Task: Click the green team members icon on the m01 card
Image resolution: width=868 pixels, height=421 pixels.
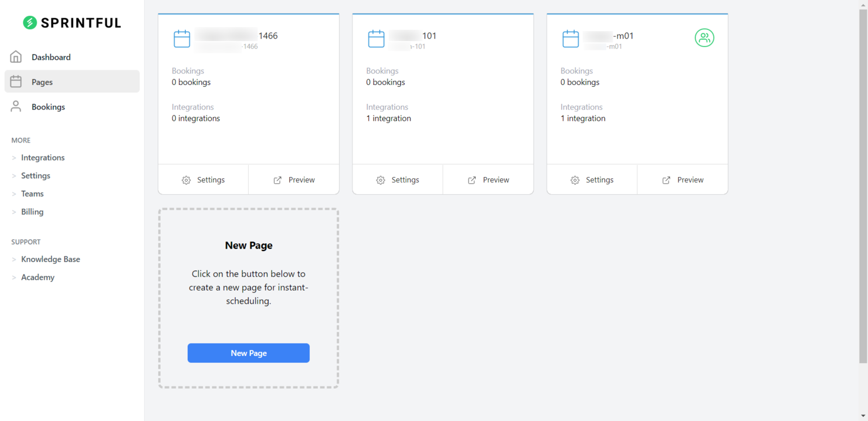Action: tap(704, 38)
